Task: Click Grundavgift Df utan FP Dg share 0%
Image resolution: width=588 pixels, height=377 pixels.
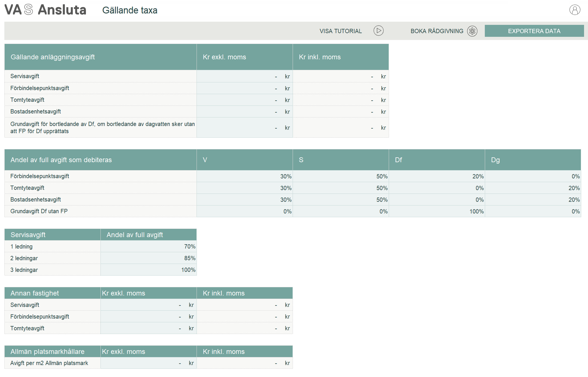Action: (x=533, y=211)
